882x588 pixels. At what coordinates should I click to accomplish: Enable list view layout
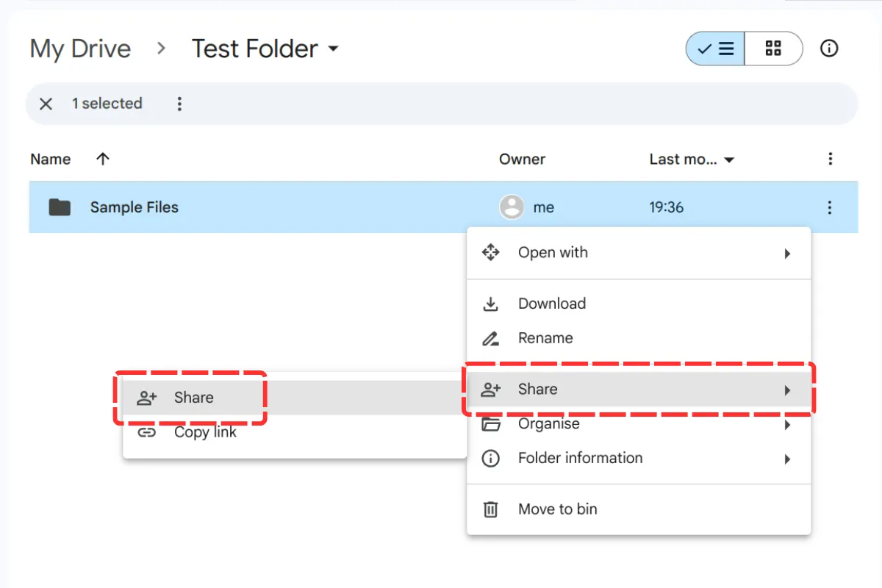pyautogui.click(x=714, y=48)
